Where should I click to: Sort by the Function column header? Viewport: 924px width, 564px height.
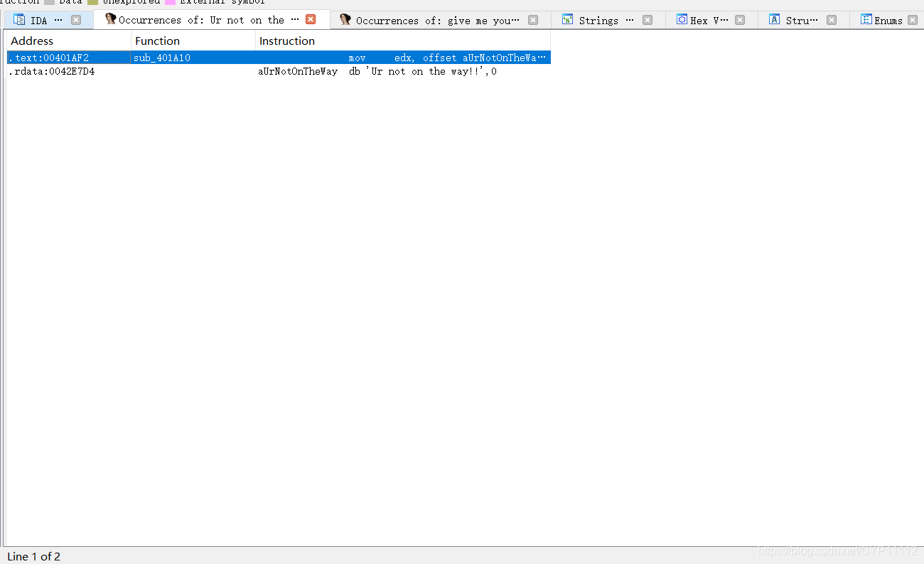tap(193, 41)
